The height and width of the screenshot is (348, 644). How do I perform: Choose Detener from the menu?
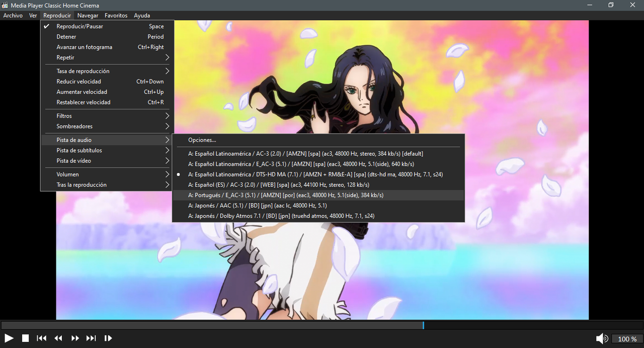pyautogui.click(x=107, y=37)
